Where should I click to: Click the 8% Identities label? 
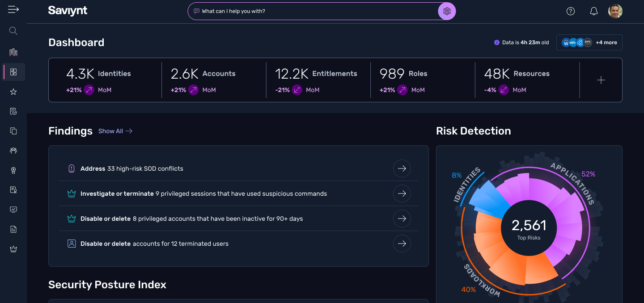[457, 176]
